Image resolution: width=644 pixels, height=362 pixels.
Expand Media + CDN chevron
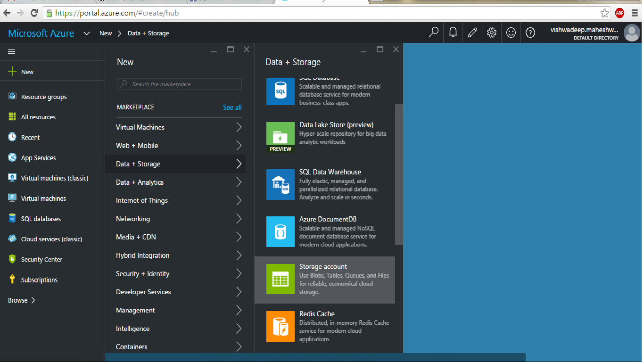[x=239, y=237]
